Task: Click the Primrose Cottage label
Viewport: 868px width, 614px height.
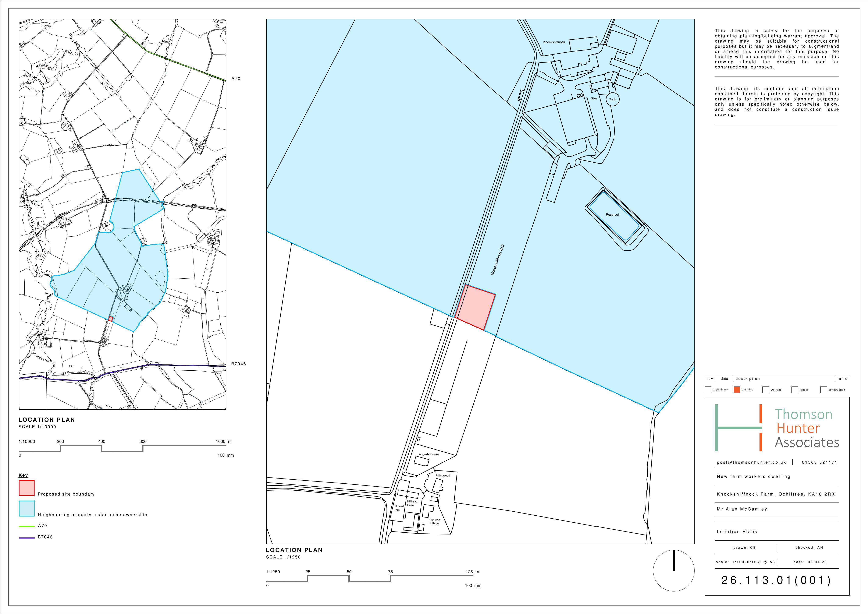Action: (x=434, y=522)
